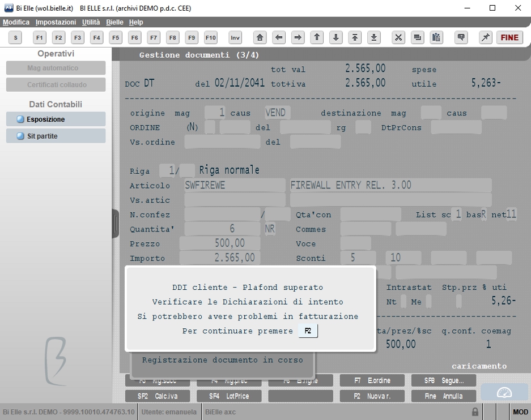The image size is (531, 420).
Task: Click the Prezzo field showing 500,00
Action: pyautogui.click(x=220, y=243)
